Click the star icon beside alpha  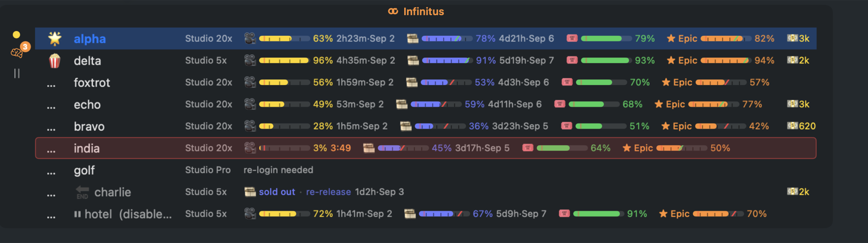(55, 39)
